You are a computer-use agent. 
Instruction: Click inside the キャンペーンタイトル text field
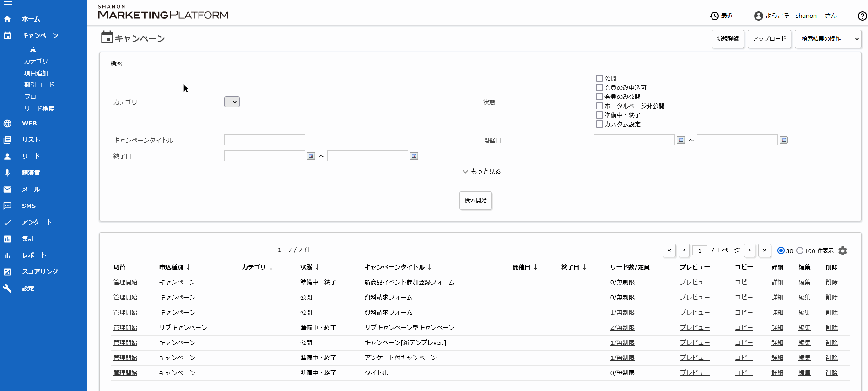click(264, 140)
